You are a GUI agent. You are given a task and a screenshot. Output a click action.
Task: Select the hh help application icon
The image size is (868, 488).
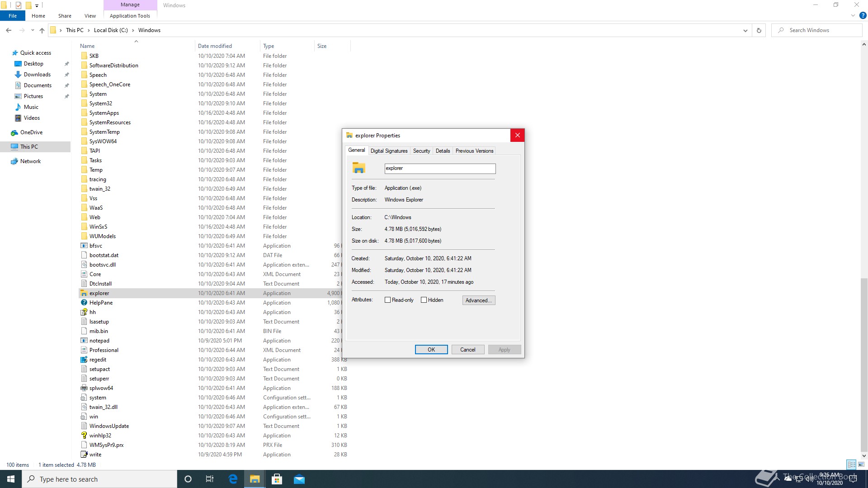tap(84, 312)
